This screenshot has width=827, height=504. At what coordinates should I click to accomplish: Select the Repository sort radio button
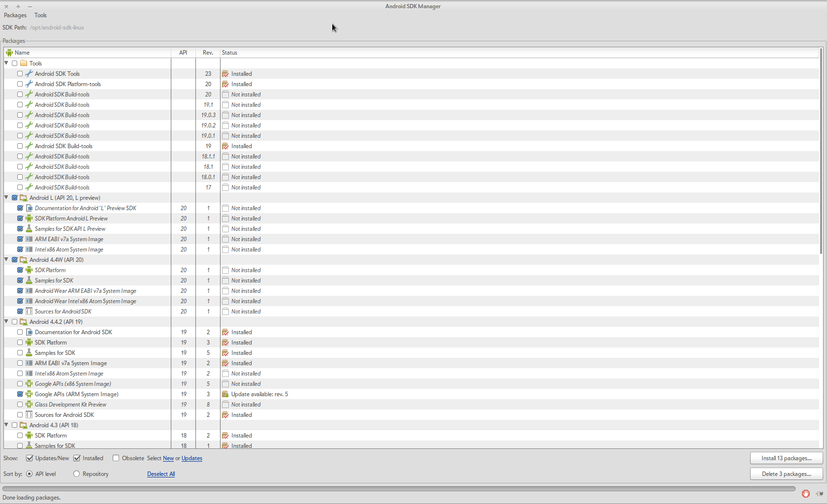point(76,474)
